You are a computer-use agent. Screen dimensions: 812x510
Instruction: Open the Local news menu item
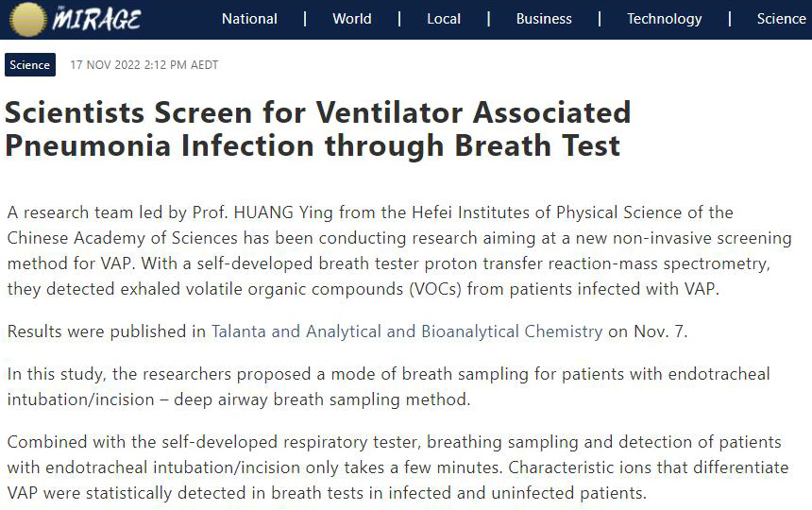point(444,19)
